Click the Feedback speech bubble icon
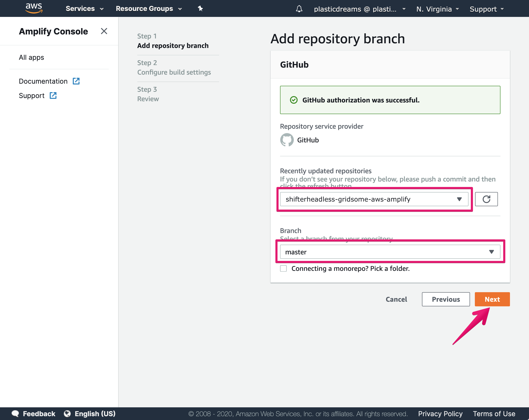Image resolution: width=529 pixels, height=420 pixels. [15, 414]
